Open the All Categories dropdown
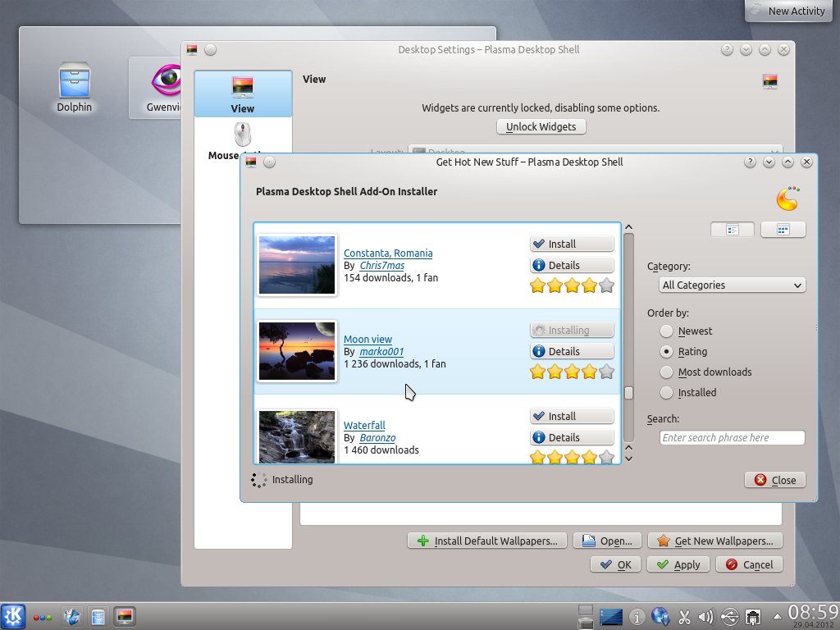This screenshot has height=630, width=840. (732, 285)
